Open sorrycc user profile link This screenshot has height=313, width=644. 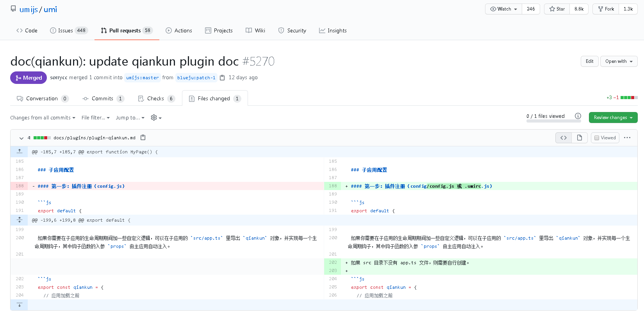(59, 77)
